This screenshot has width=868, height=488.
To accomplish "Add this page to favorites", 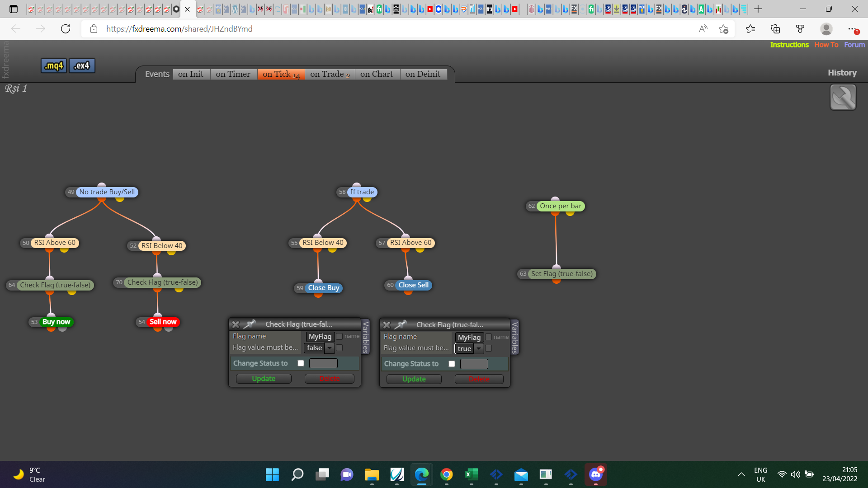I will [723, 29].
